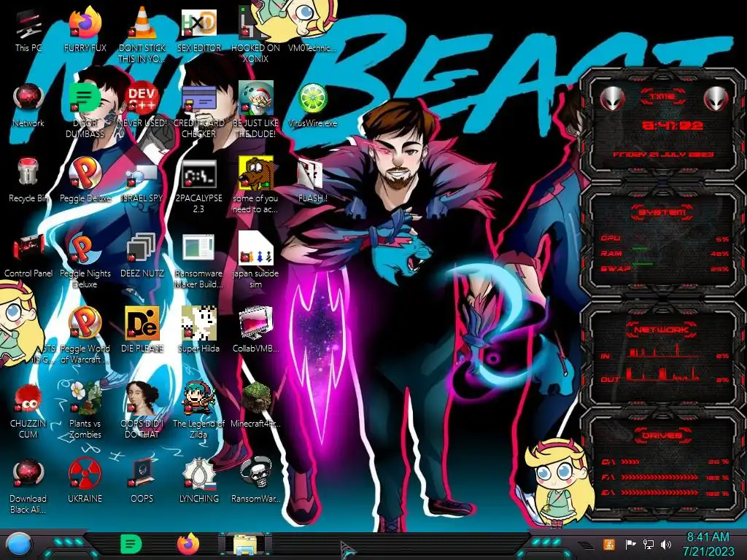Click the DRIVES widget header
Viewport: 747px width, 560px height.
(662, 435)
